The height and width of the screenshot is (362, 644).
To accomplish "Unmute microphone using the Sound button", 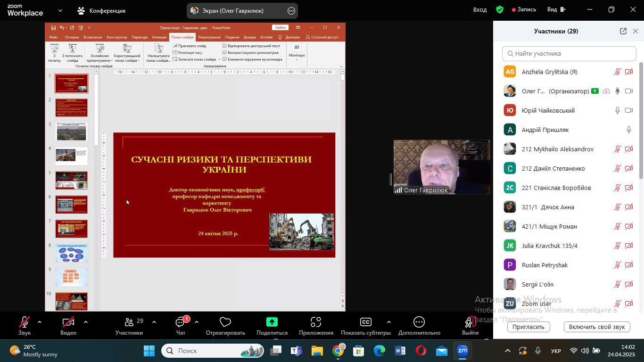I will coord(25,322).
